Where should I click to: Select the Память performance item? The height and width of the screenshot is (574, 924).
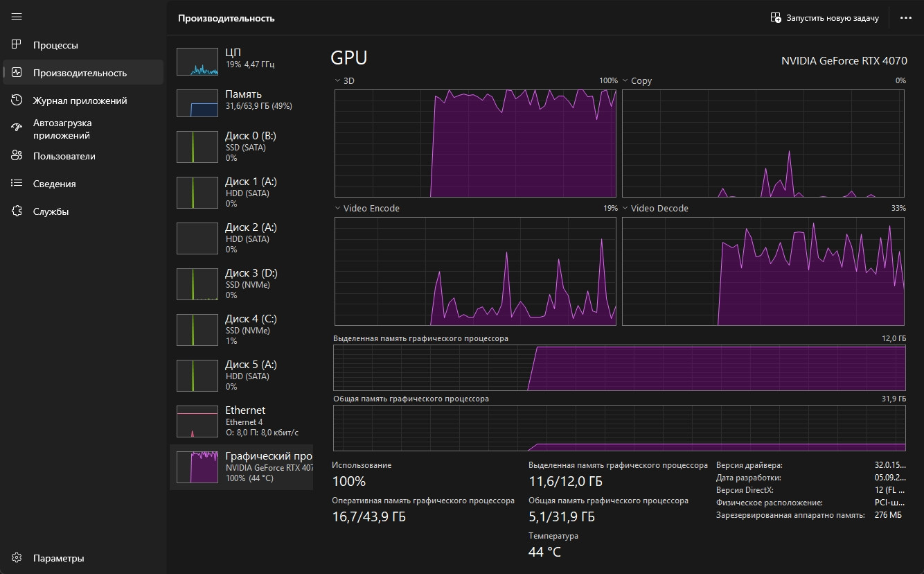[241, 103]
